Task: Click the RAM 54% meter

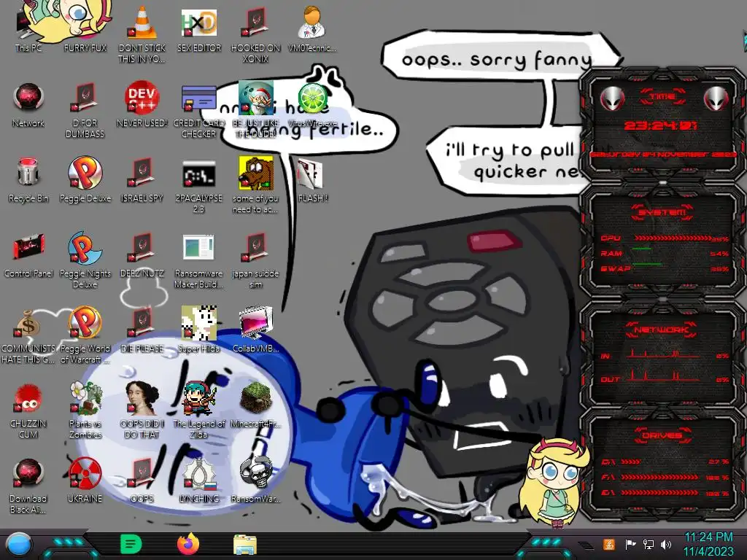Action: click(x=665, y=253)
